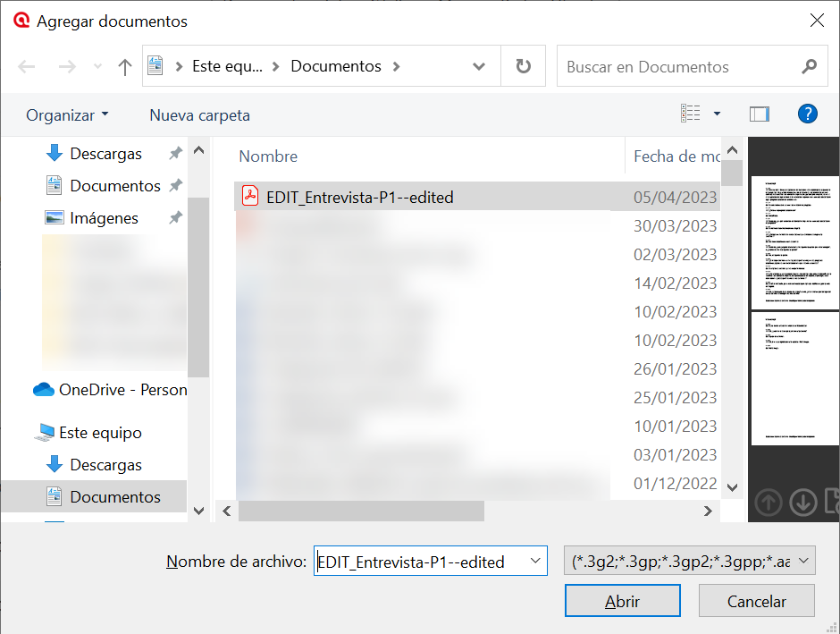
Task: Open pinned Imágenes in quick access
Action: 104,218
